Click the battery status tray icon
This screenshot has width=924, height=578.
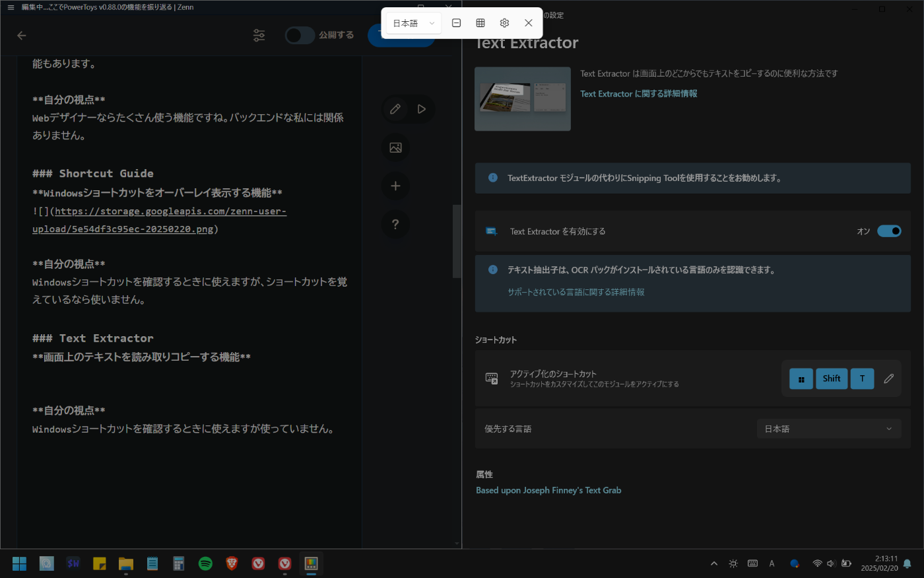(x=846, y=563)
